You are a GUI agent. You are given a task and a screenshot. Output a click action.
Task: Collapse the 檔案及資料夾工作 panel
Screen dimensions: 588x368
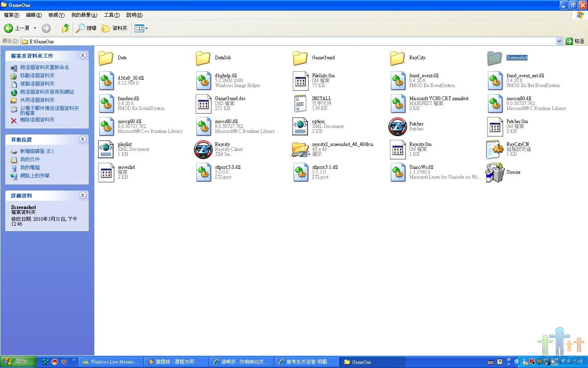(83, 56)
